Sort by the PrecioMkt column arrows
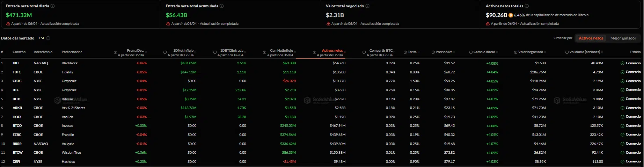Image resolution: width=644 pixels, height=167 pixels. coord(454,52)
